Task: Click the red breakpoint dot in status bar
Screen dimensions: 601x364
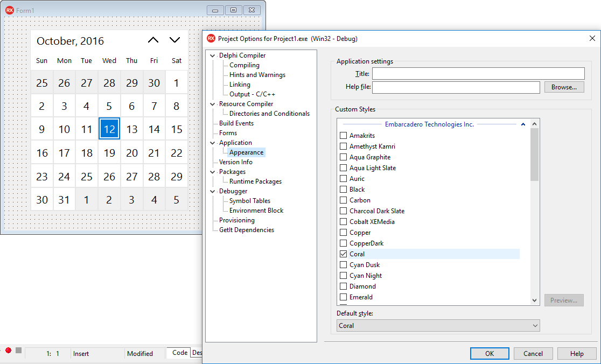Action: [8, 350]
